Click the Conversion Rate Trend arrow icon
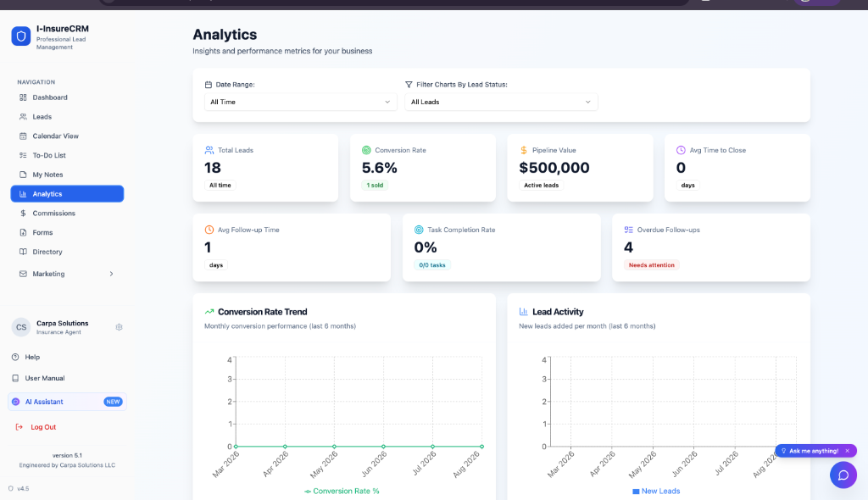Viewport: 868px width, 500px height. (209, 312)
